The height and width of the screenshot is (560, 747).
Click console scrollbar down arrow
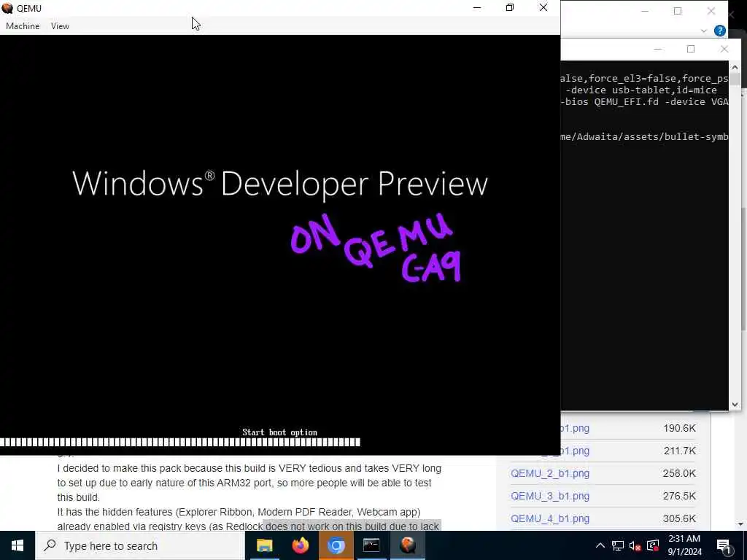(x=735, y=404)
